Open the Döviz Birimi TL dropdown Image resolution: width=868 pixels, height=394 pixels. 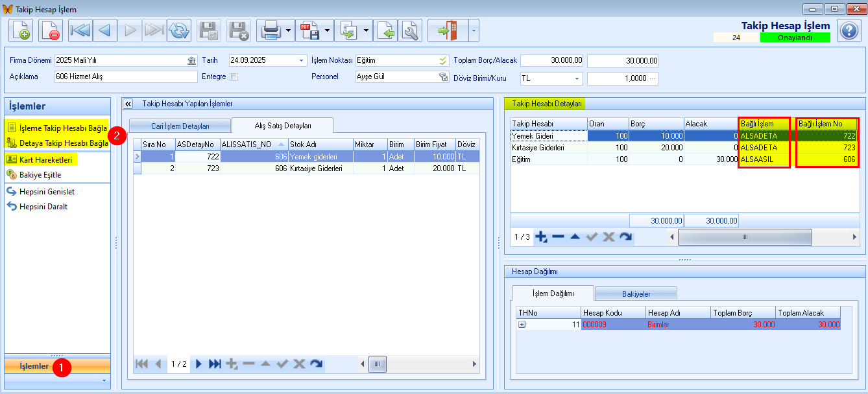point(577,78)
